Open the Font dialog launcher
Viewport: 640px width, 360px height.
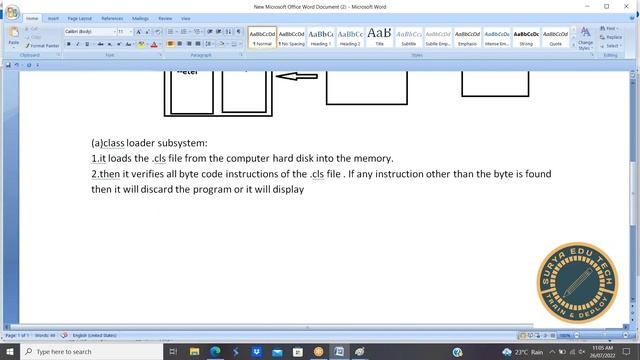tap(160, 55)
